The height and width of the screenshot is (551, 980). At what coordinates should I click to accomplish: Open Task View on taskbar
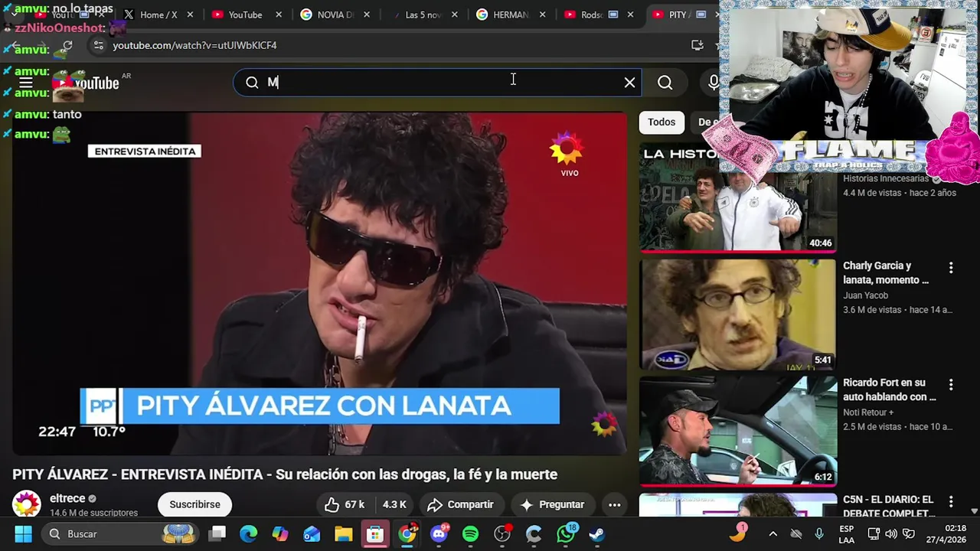(217, 533)
